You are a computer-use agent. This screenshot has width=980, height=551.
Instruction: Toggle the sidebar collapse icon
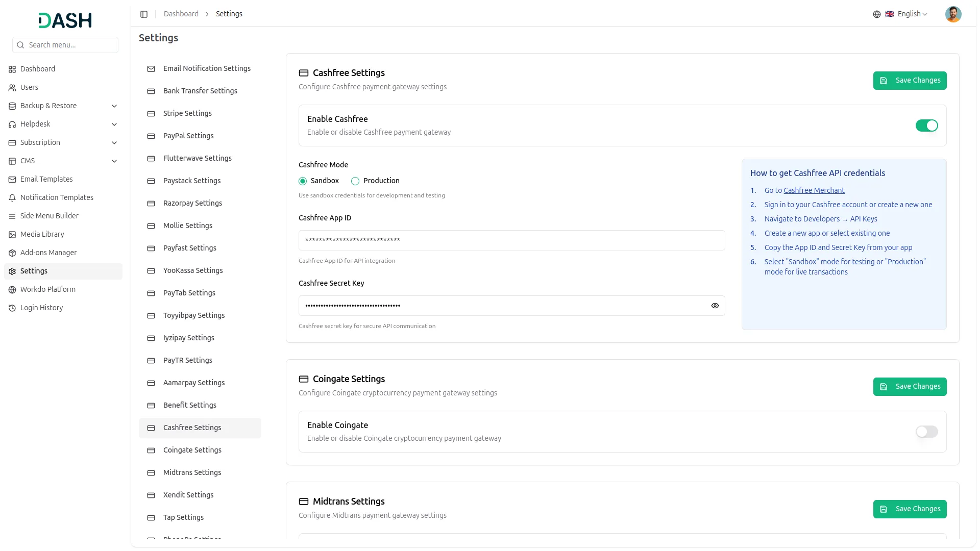[144, 14]
